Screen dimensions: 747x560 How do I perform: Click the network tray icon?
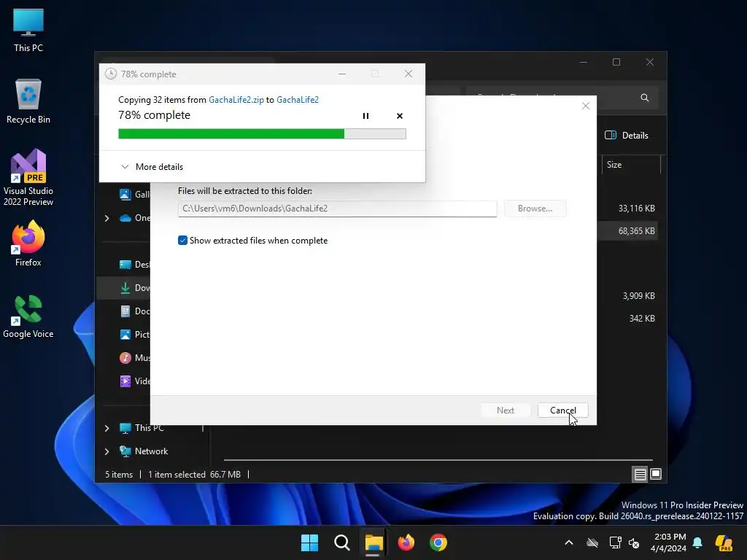616,542
